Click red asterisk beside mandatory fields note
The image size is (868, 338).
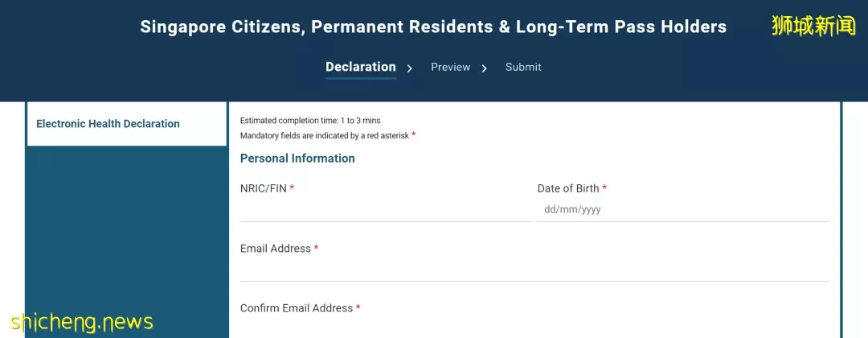tap(414, 134)
